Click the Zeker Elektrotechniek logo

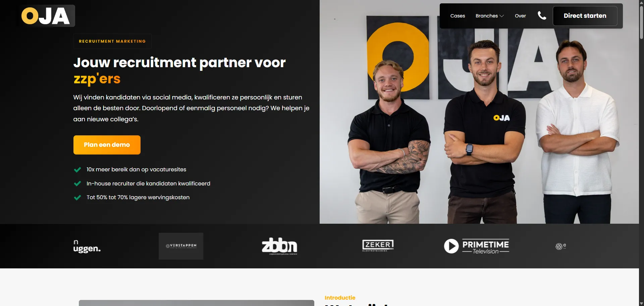click(378, 246)
